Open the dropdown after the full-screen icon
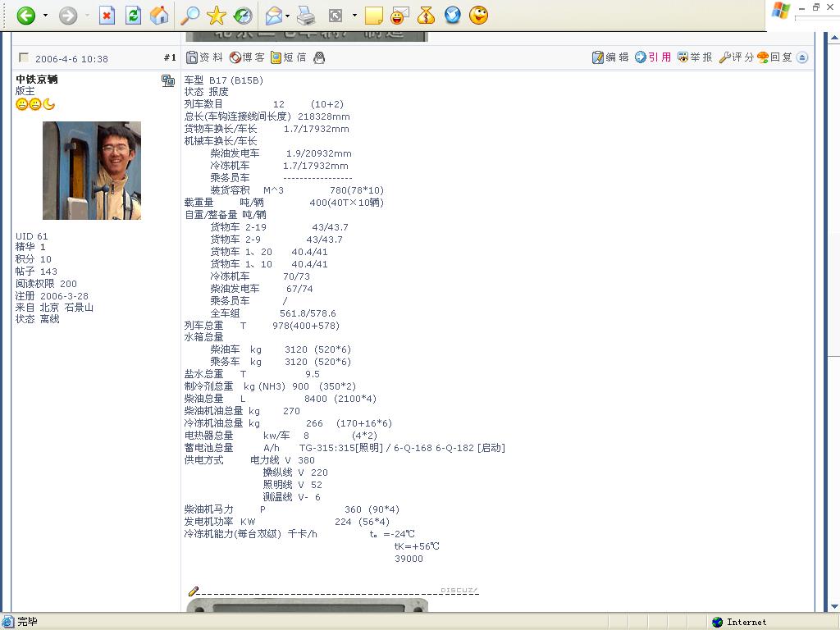 point(354,16)
